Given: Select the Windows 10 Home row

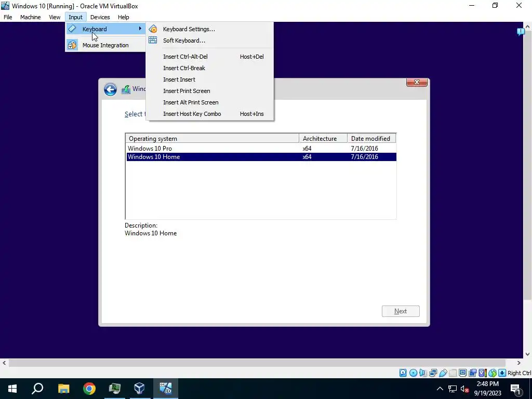Looking at the screenshot, I should [261, 157].
